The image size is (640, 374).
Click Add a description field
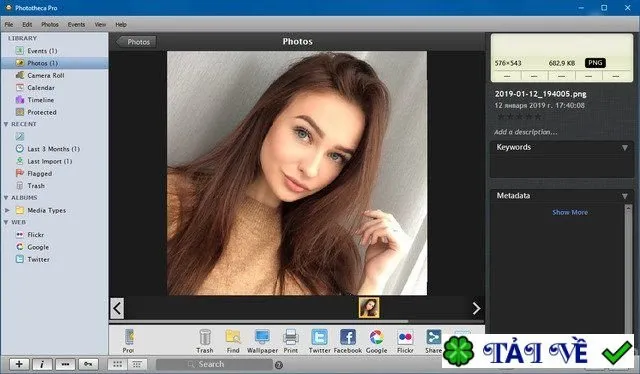coord(525,132)
